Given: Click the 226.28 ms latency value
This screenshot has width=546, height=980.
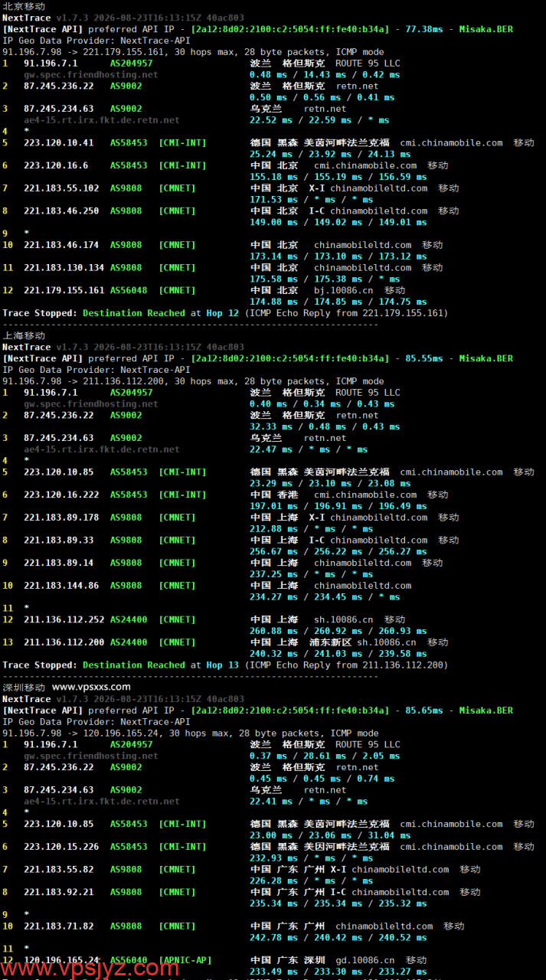Looking at the screenshot, I should 274,881.
